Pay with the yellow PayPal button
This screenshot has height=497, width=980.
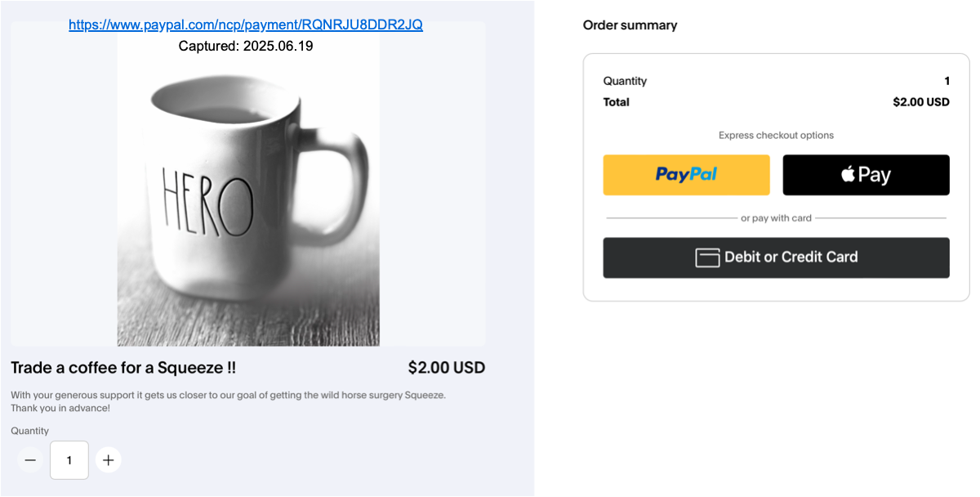[686, 175]
